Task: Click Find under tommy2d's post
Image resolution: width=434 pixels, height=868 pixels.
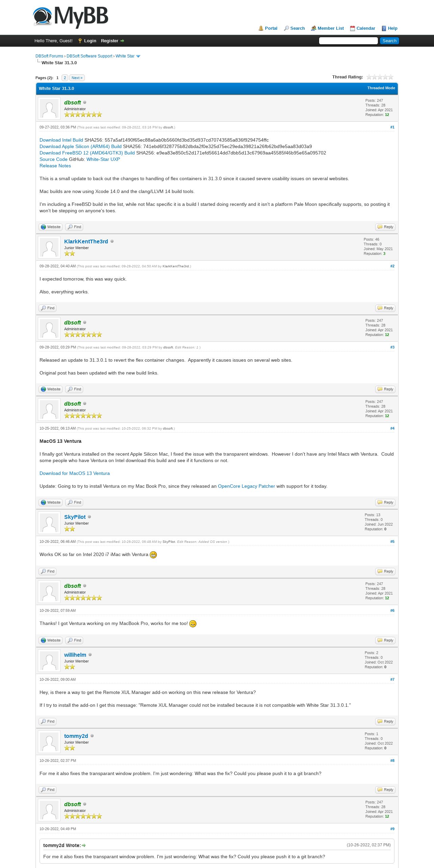Action: pos(48,790)
